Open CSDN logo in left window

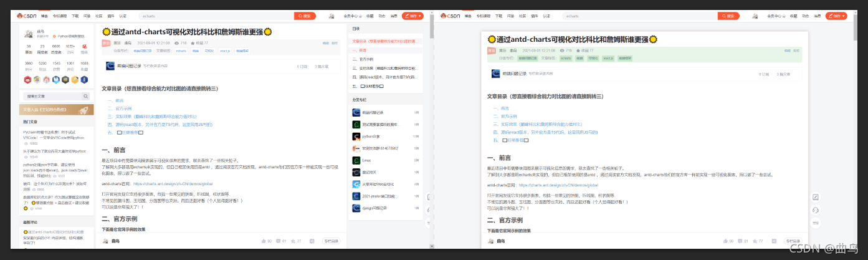click(26, 16)
